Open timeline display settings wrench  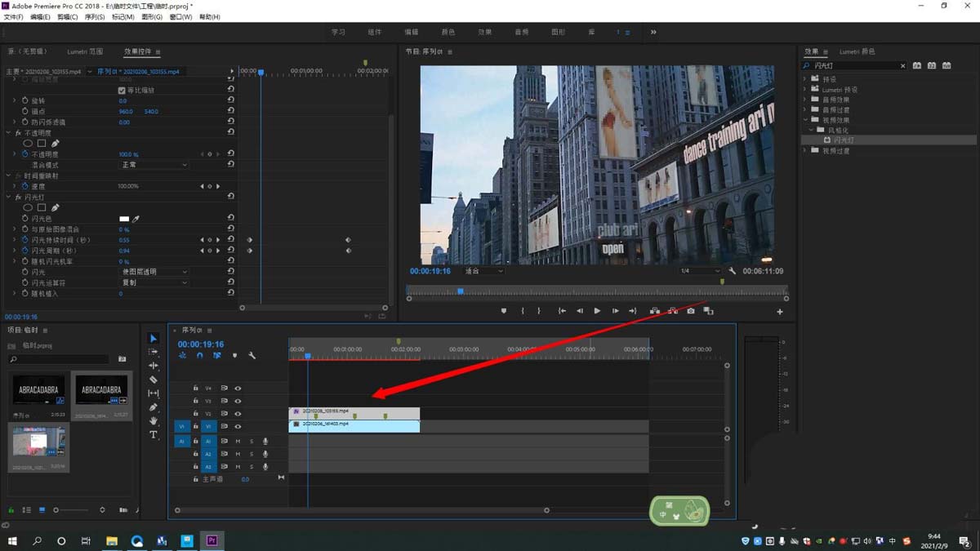tap(252, 356)
